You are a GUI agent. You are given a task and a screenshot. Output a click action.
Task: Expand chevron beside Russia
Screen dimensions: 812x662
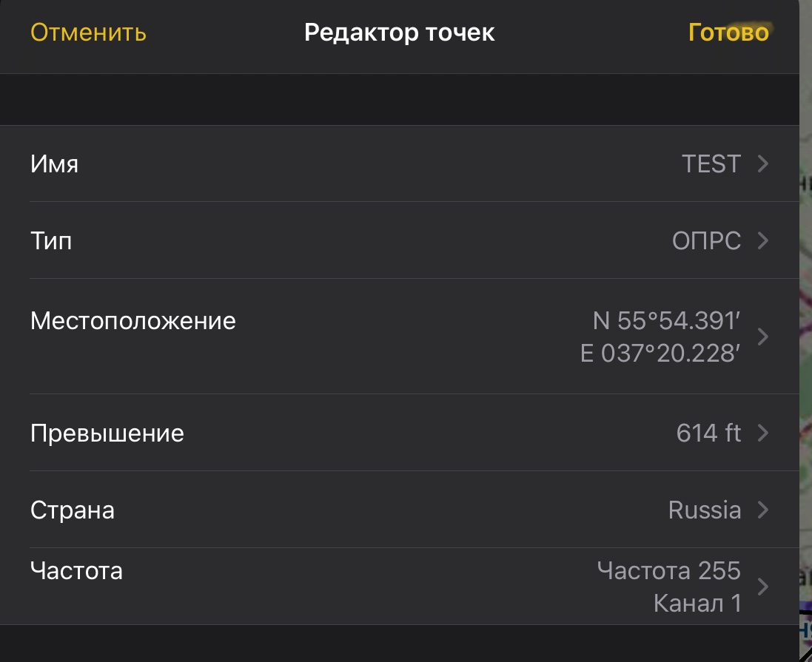pos(764,510)
